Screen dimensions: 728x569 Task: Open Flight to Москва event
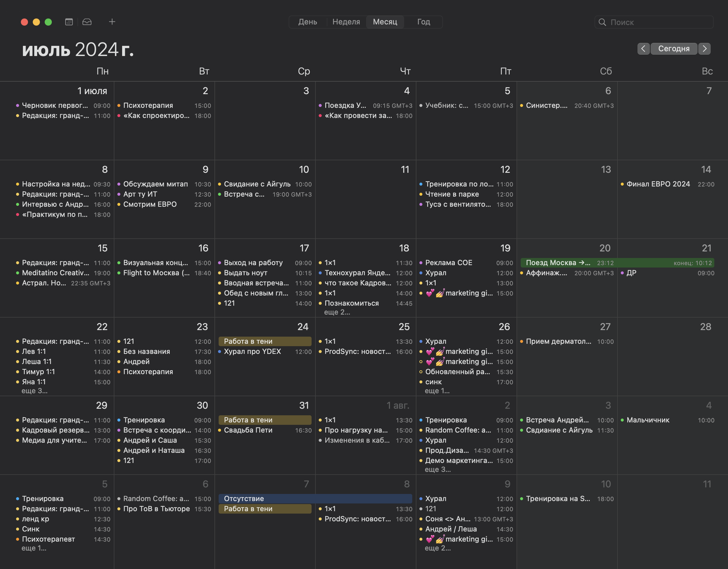164,273
